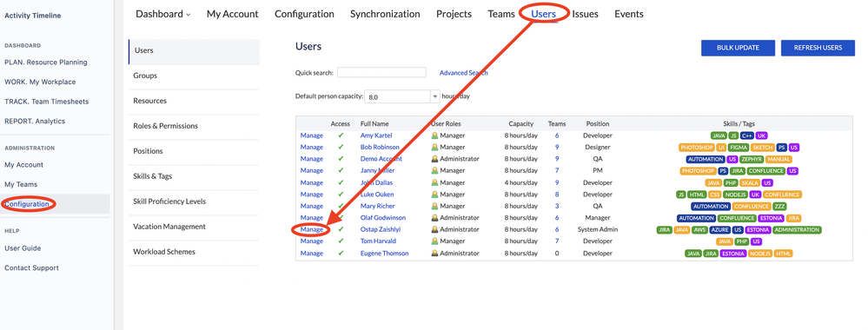
Task: Open the Teams tab
Action: click(501, 15)
